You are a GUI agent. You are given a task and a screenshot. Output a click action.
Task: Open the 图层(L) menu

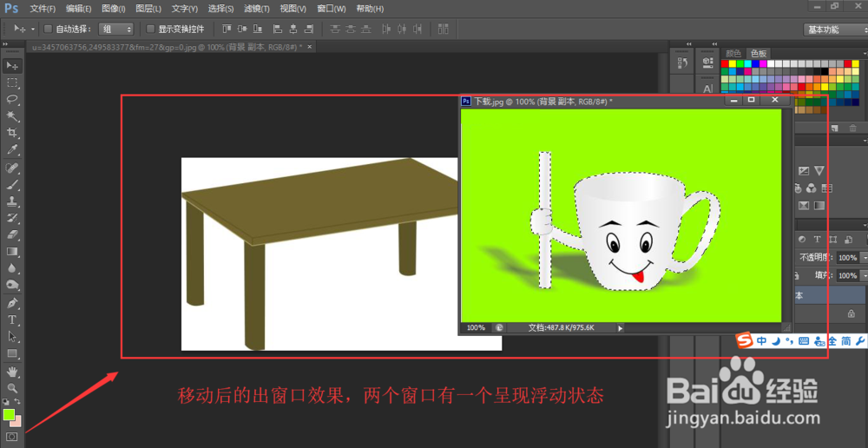(148, 9)
